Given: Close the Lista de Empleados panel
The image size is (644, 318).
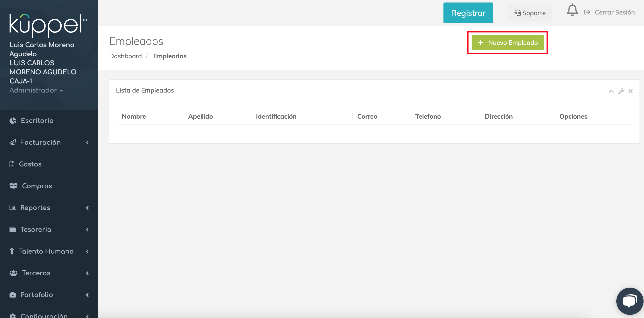Looking at the screenshot, I should (630, 91).
